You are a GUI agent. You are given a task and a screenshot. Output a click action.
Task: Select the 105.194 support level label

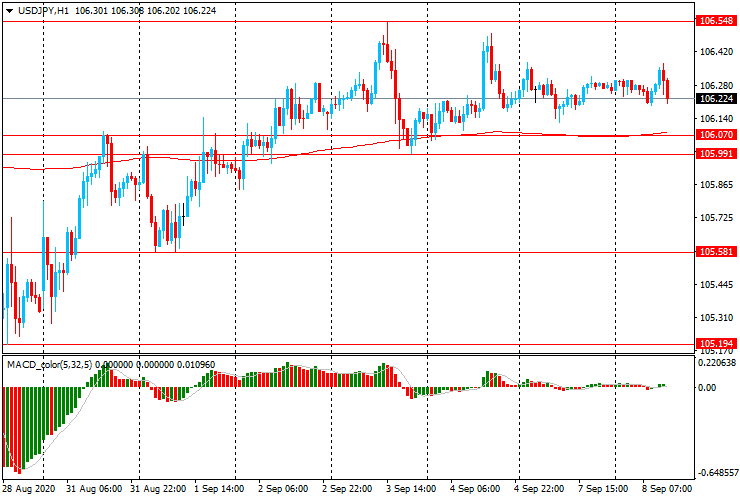pos(716,344)
